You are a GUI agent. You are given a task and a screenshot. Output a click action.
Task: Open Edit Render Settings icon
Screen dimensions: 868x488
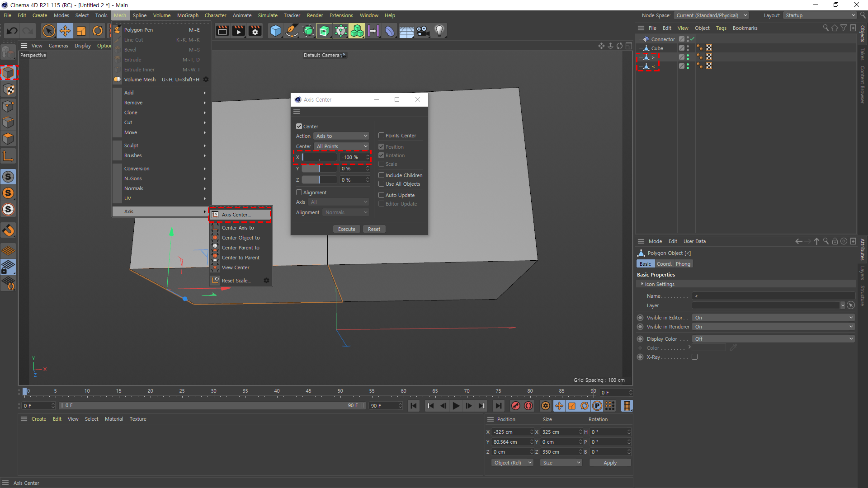pyautogui.click(x=255, y=31)
